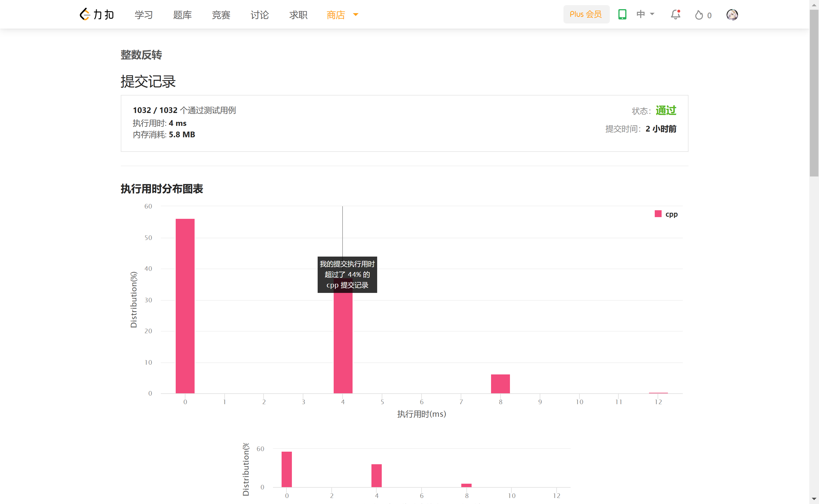The image size is (819, 504).
Task: Open the 求职 page
Action: coord(298,15)
